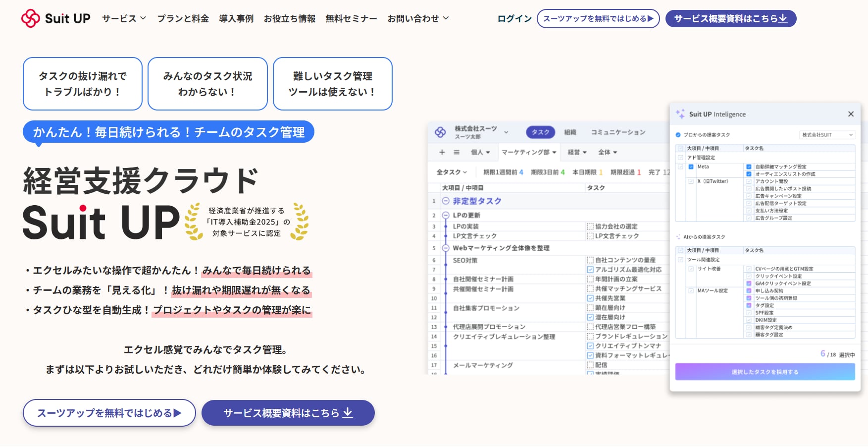Click the ログイン link
The height and width of the screenshot is (447, 868).
click(514, 18)
